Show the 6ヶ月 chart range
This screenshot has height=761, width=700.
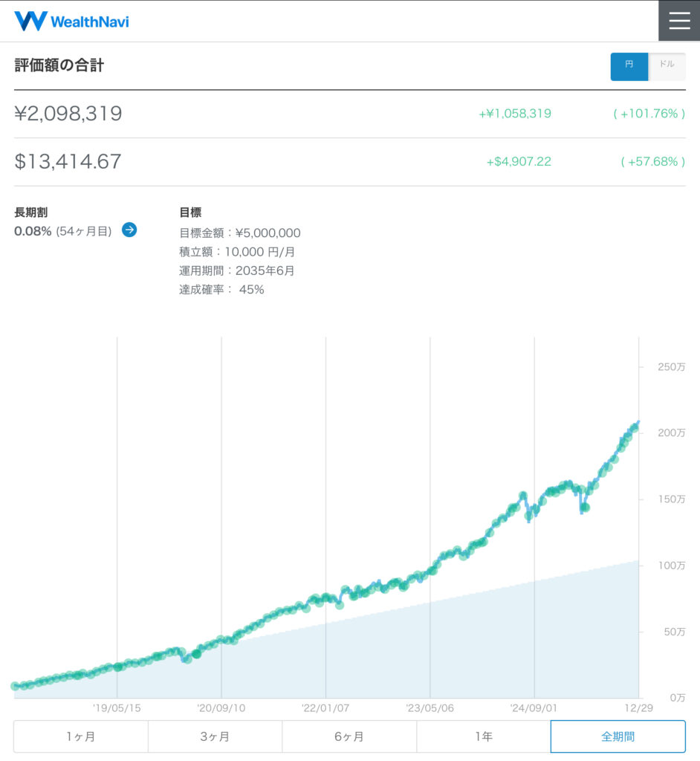click(349, 736)
